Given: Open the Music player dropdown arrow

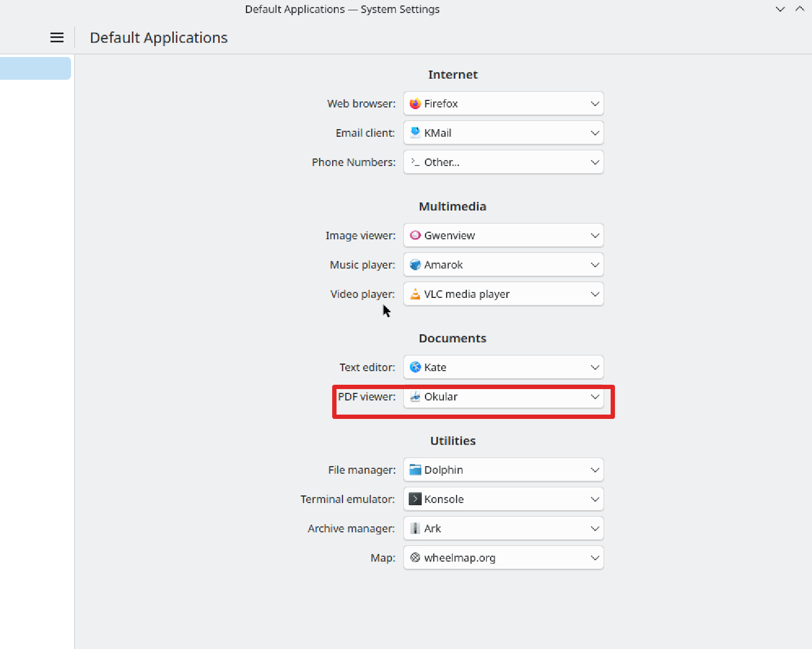Looking at the screenshot, I should (595, 265).
